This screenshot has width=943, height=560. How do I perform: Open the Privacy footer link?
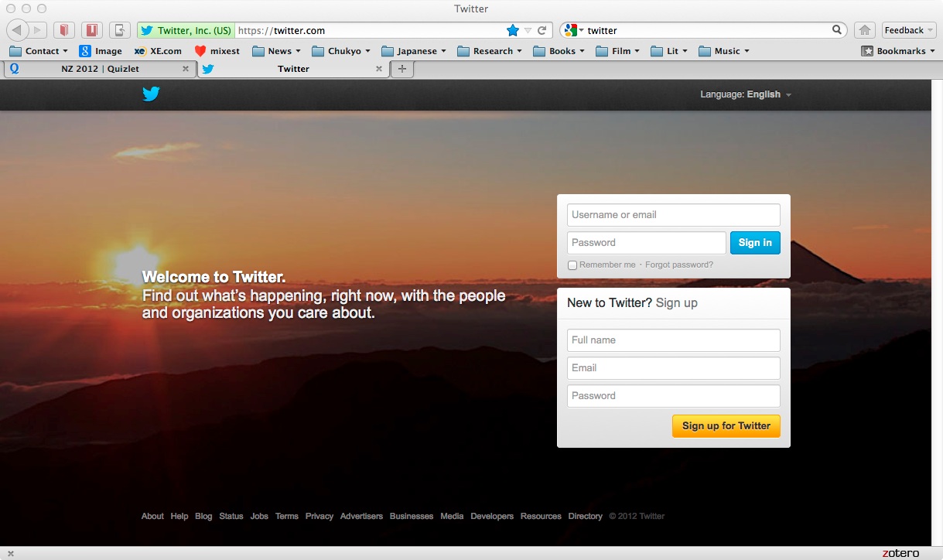319,517
